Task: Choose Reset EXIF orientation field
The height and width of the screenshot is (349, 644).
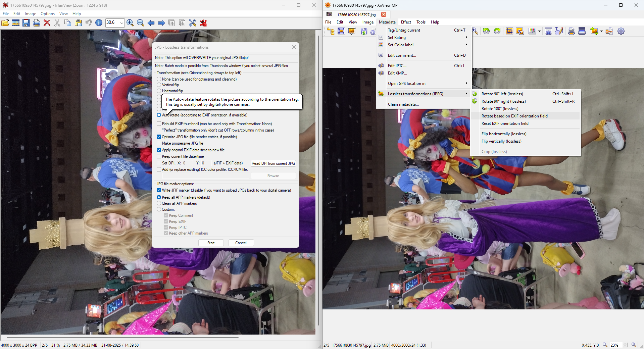Action: pos(525,123)
